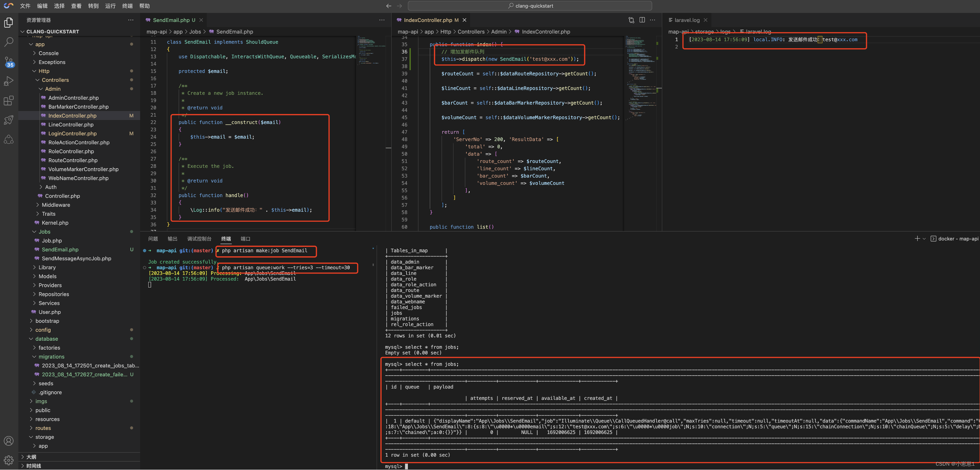
Task: Open more actions for IndexController.php editor group
Action: click(653, 20)
